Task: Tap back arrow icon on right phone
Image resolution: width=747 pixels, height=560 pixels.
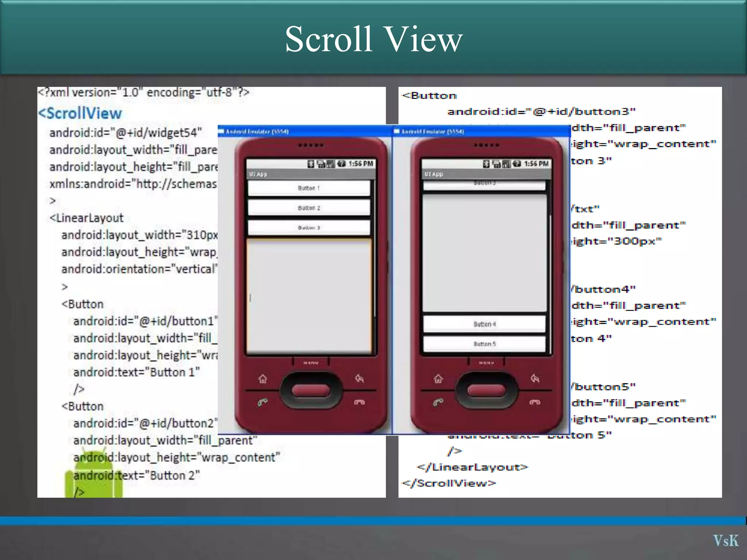Action: [535, 379]
